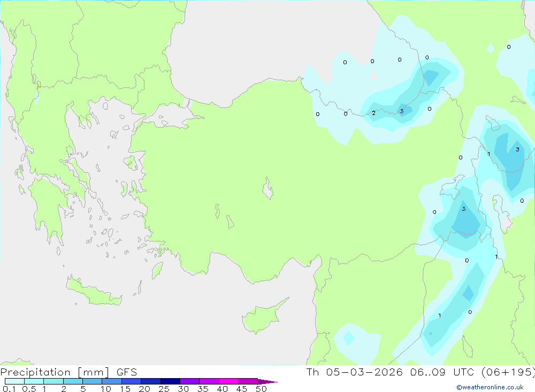Click the 0.5–1 mm legend color swatch
The image size is (535, 392).
coord(34,381)
